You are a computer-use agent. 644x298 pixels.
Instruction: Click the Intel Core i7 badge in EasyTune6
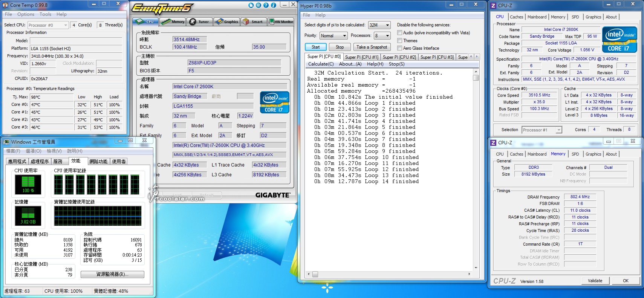275,102
